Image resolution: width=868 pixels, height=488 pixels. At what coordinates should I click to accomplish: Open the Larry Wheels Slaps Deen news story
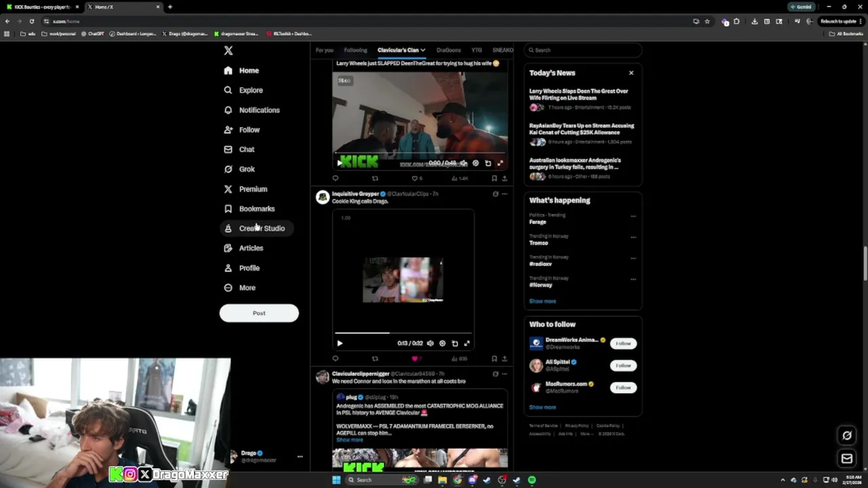tap(583, 99)
